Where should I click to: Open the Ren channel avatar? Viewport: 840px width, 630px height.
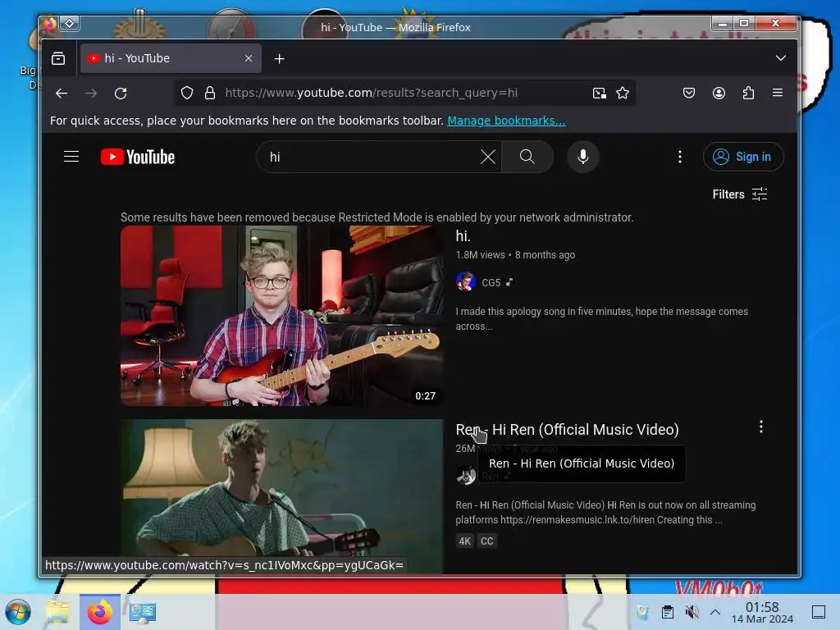point(466,475)
